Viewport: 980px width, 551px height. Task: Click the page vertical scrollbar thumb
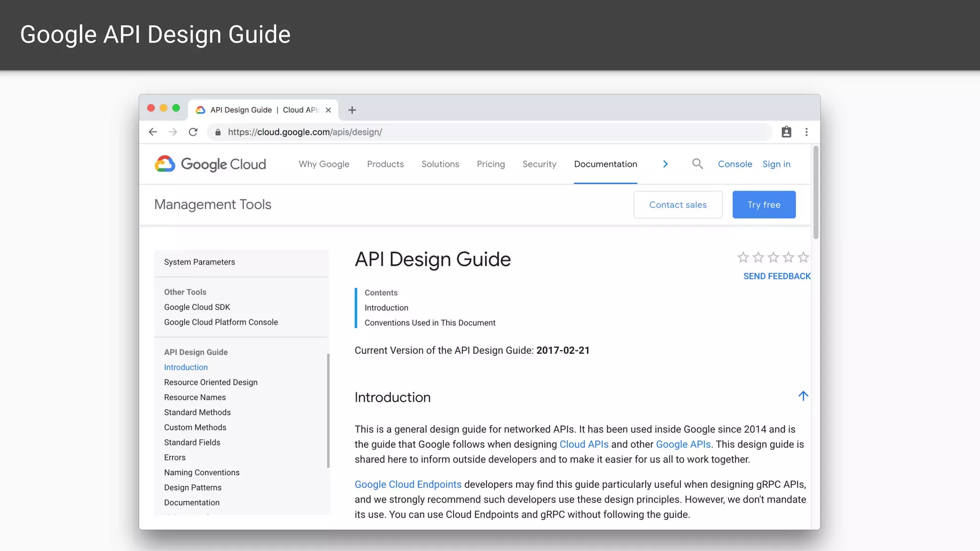point(815,192)
